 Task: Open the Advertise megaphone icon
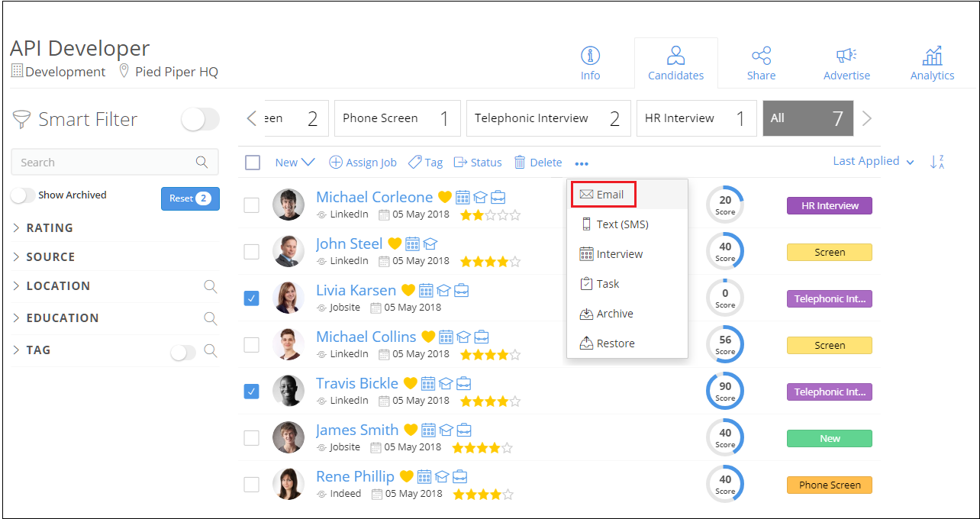(x=846, y=56)
